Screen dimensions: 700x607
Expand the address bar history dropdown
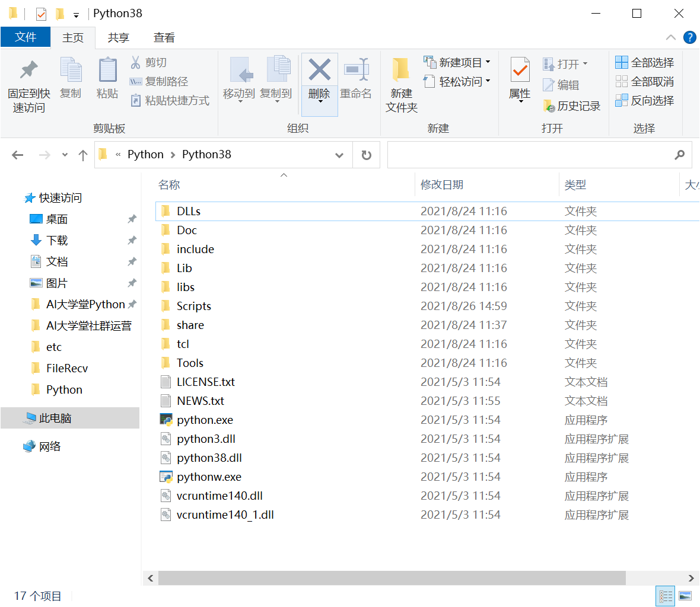point(339,155)
